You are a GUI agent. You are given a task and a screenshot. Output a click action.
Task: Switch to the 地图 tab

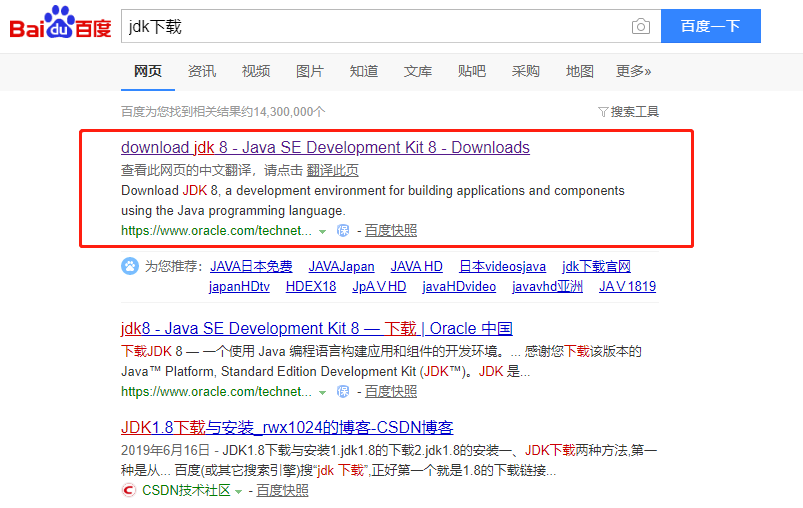(580, 71)
